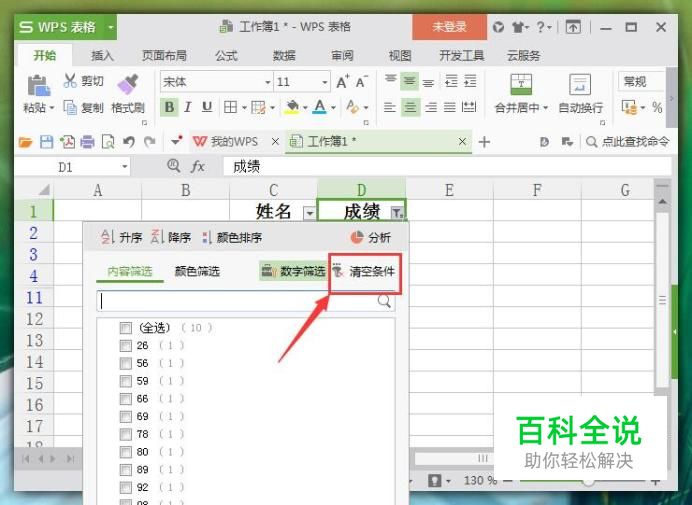Select the Format Painter brush
The width and height of the screenshot is (692, 505).
point(128,84)
